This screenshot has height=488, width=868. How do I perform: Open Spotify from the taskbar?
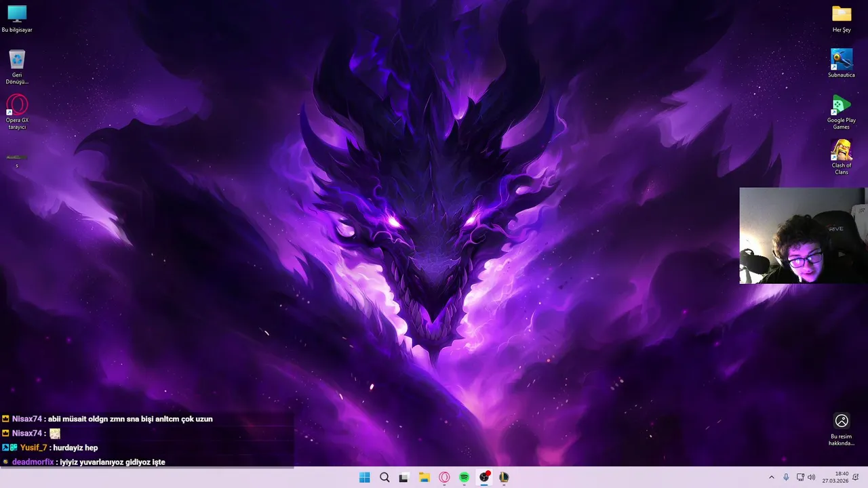tap(465, 477)
